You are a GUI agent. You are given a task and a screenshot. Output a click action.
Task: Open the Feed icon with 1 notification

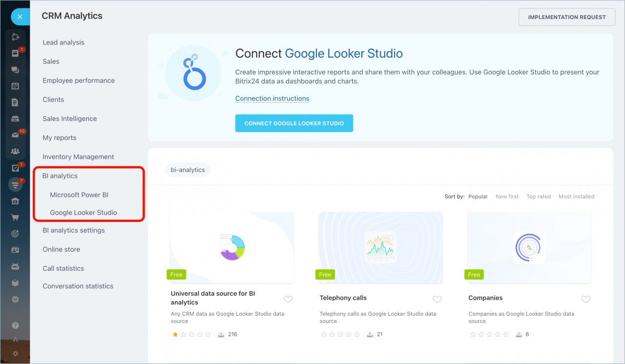click(x=15, y=53)
